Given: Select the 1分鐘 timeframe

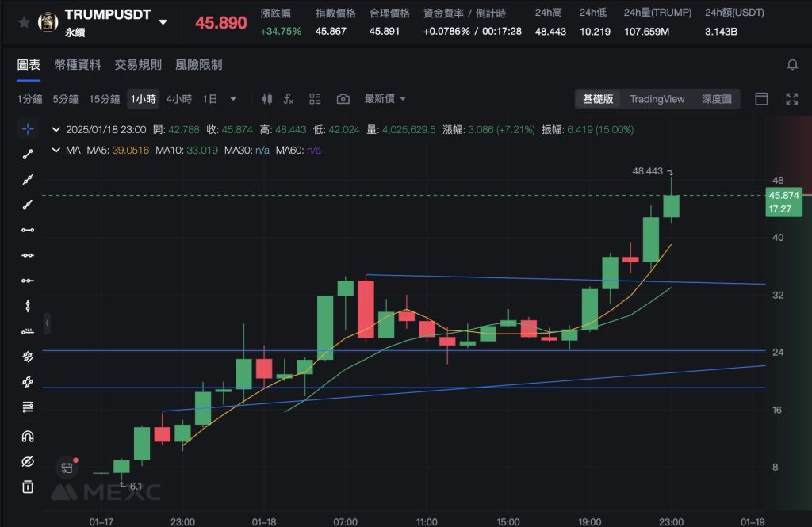Looking at the screenshot, I should coord(29,99).
